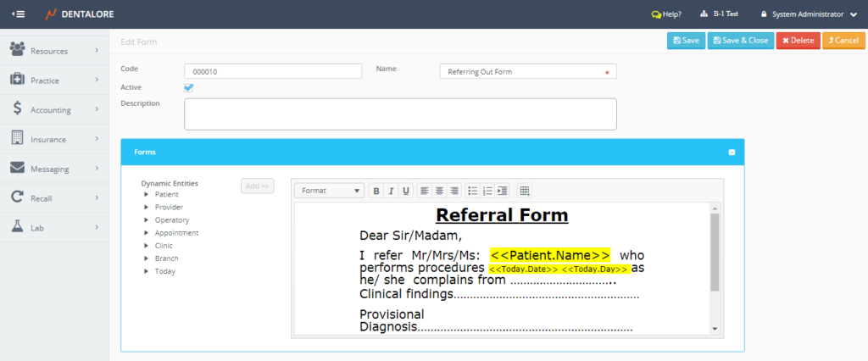Open the Insurance sidebar menu

(x=54, y=140)
